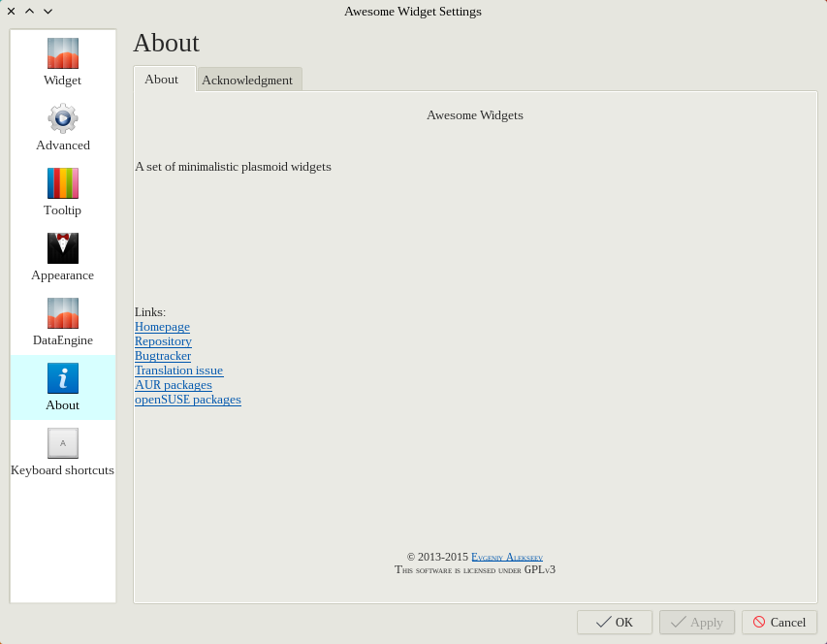Open the openSUSE packages link
The width and height of the screenshot is (827, 644).
point(187,400)
